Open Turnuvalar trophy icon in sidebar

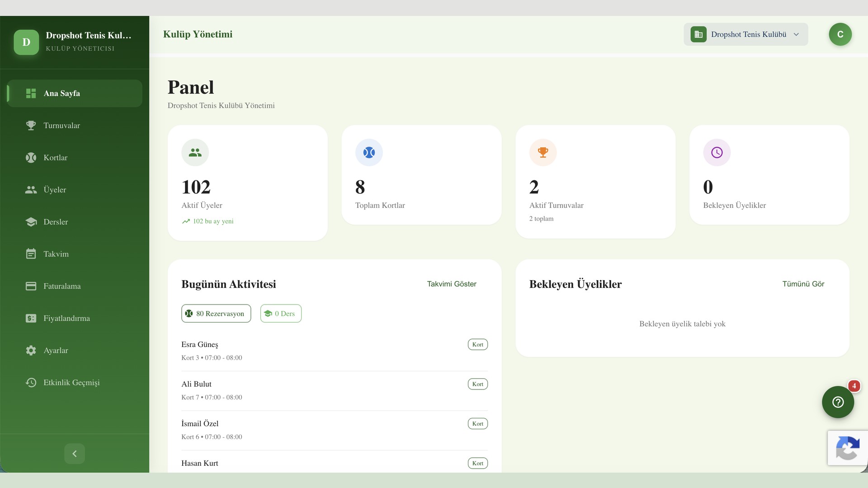click(x=31, y=126)
